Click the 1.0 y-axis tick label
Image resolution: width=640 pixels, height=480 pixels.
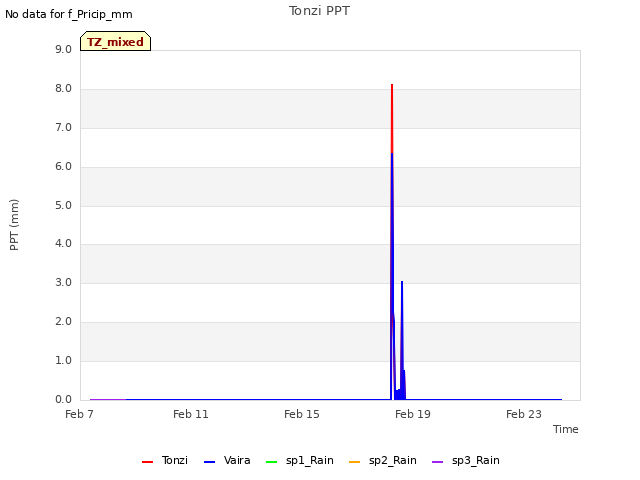63,360
